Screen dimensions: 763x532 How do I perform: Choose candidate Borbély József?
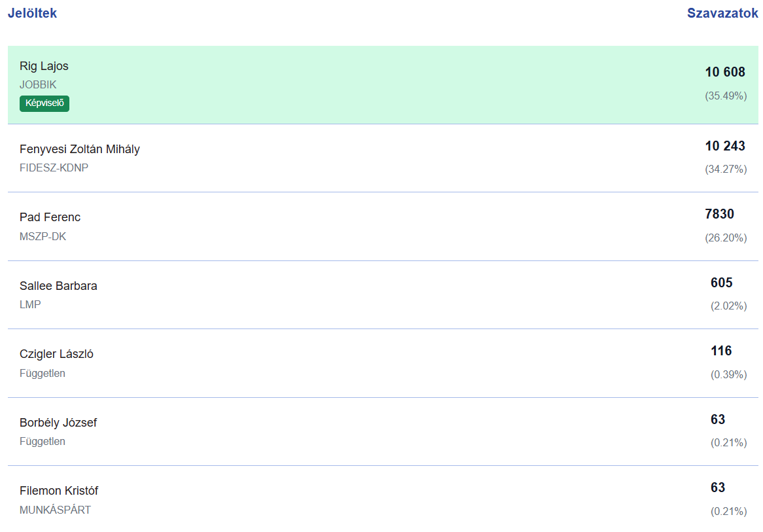[58, 423]
